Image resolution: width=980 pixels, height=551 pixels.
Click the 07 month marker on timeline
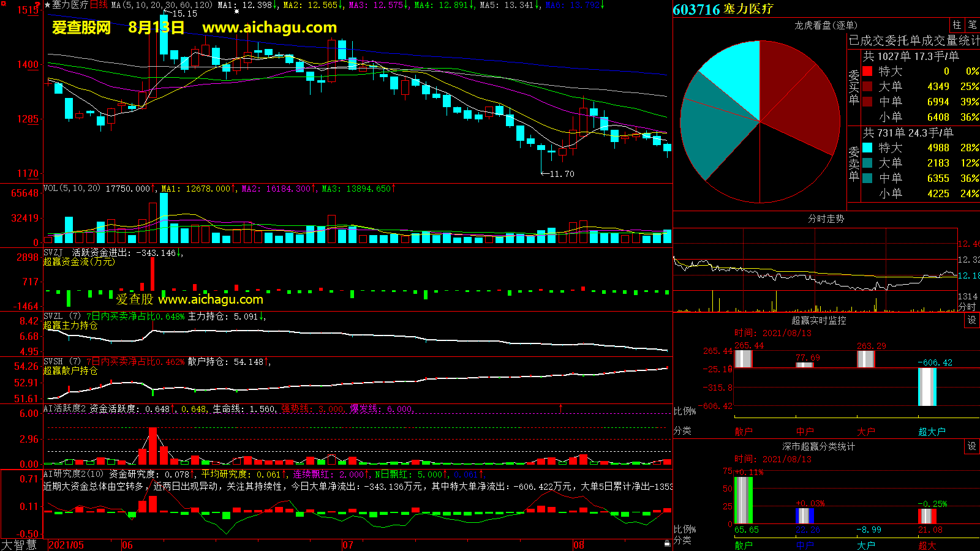coord(347,545)
